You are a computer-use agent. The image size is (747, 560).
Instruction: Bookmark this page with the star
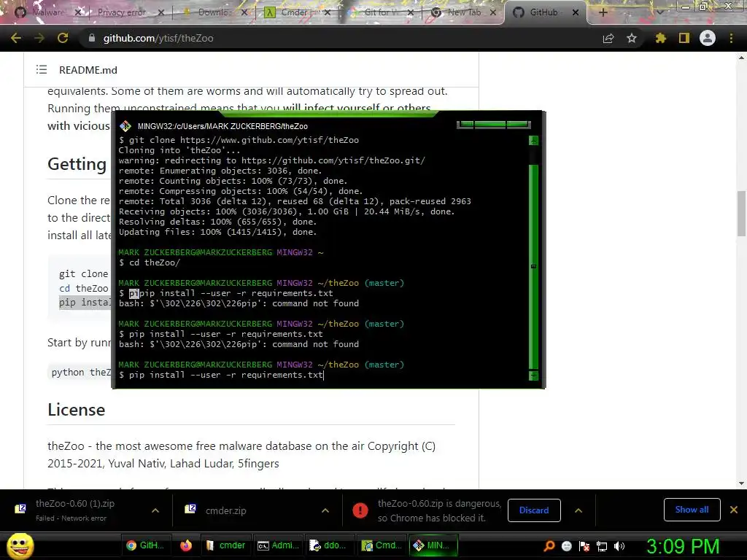(x=632, y=38)
